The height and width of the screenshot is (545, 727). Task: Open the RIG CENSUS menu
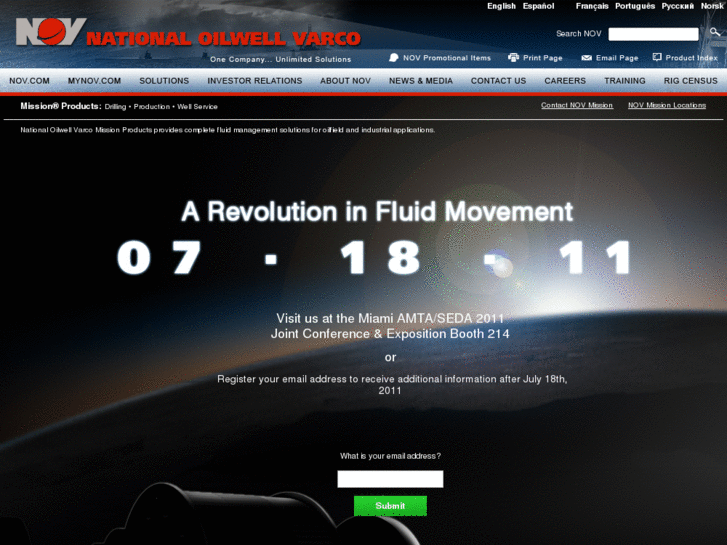point(690,81)
